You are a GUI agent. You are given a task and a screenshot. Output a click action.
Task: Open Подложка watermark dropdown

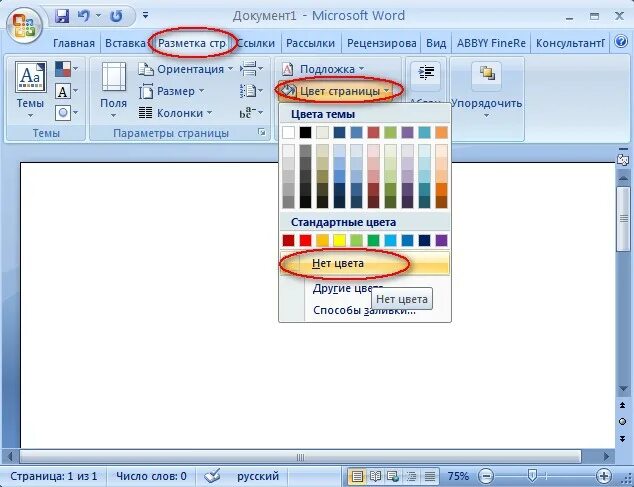point(322,69)
